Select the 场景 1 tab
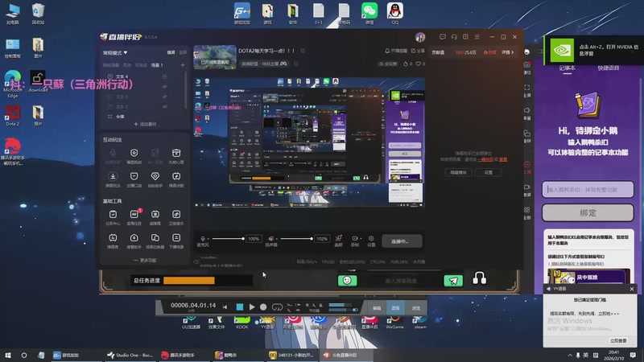The height and width of the screenshot is (362, 644). (157, 65)
